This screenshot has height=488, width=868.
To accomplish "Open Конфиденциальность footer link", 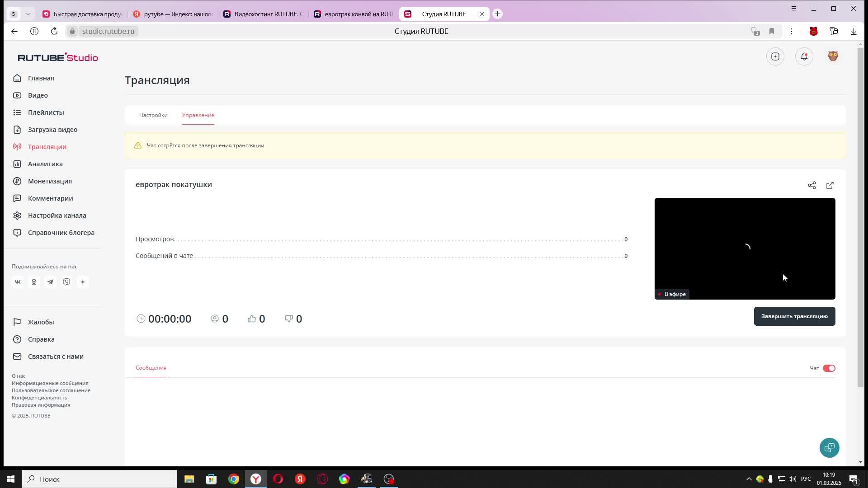I will (x=39, y=398).
